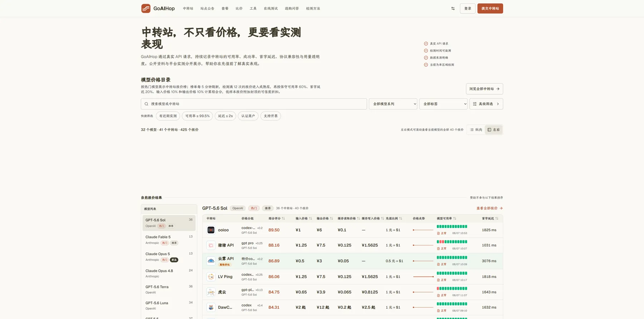Select Claude Opus 5 in model list
This screenshot has height=319, width=644.
click(x=169, y=256)
